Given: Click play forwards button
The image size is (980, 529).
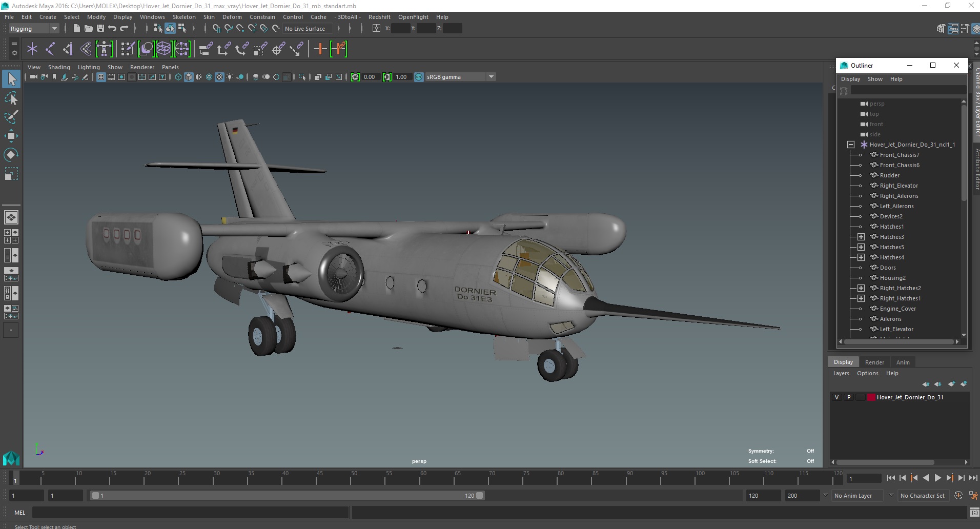Looking at the screenshot, I should (x=937, y=478).
